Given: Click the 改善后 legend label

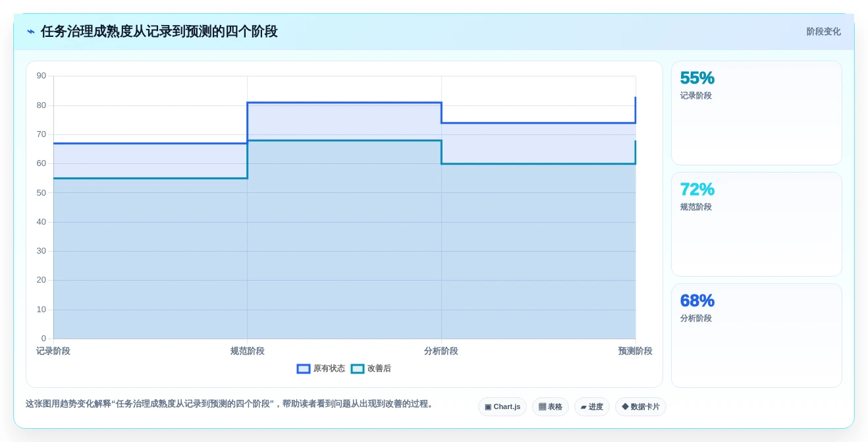Looking at the screenshot, I should [x=379, y=369].
